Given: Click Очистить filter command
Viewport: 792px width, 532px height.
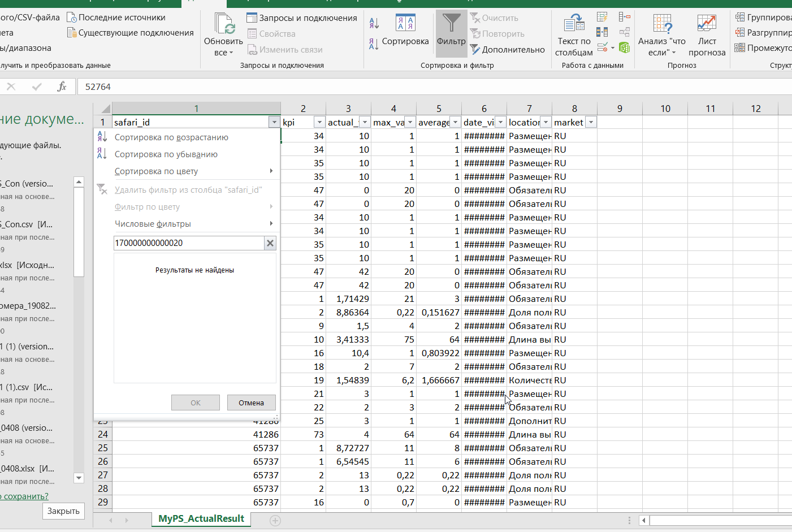Looking at the screenshot, I should point(494,18).
